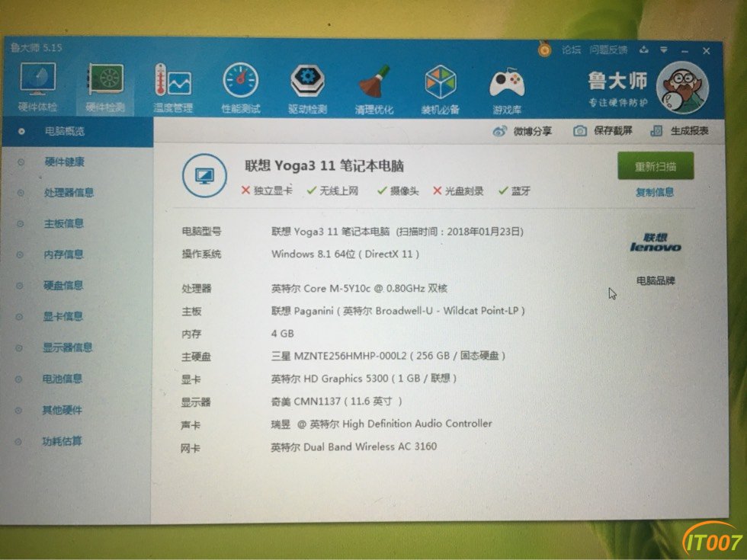Click 生成报表 to generate a report

[680, 130]
